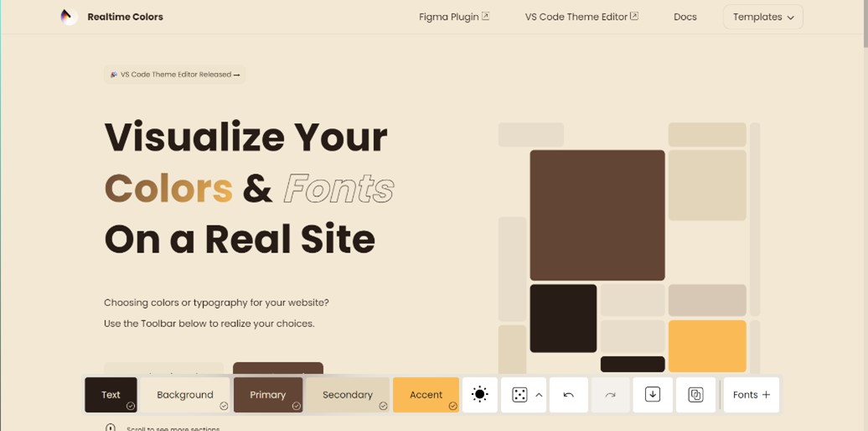Toggle light/dark mode with the sun icon
Viewport: 868px width, 431px height.
pos(480,395)
